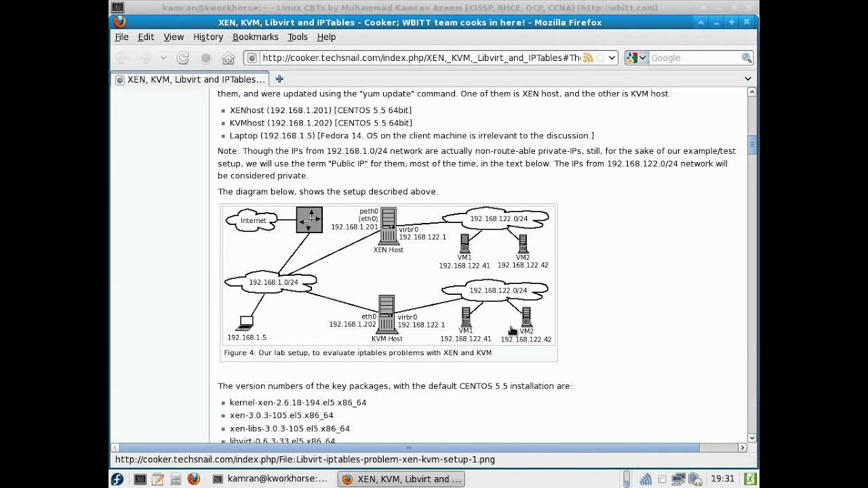Viewport: 868px width, 488px height.
Task: Click the search magnifier icon
Action: (x=746, y=58)
